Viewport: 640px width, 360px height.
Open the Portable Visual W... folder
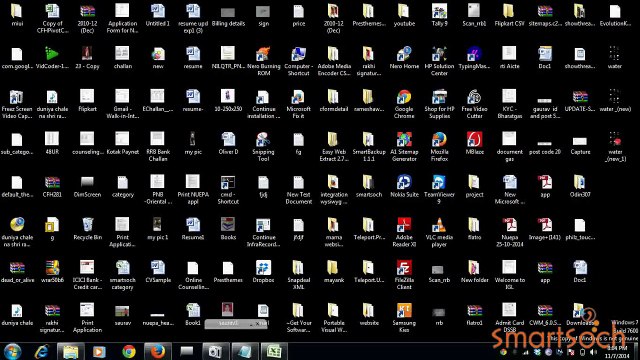click(333, 311)
